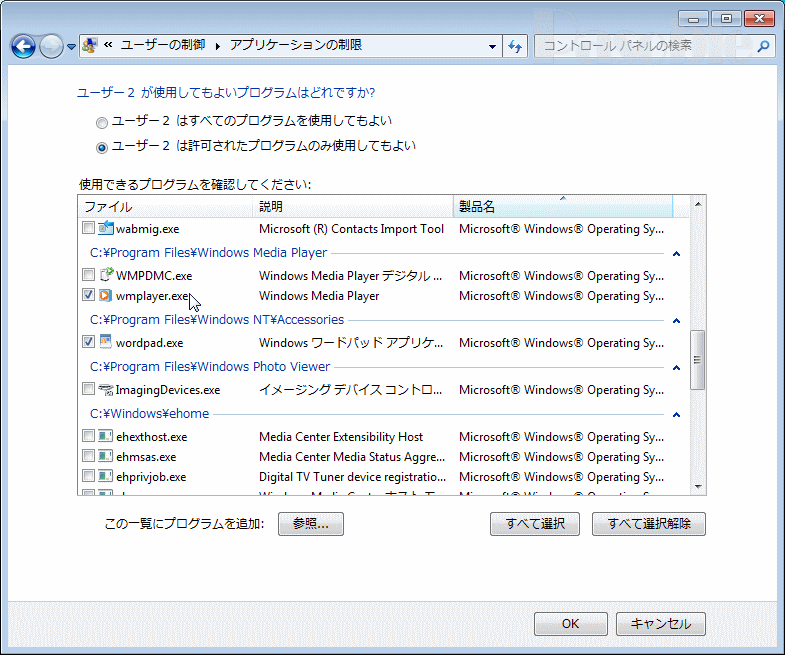
Task: Click group header C:¥Program Files¥Windows Media Player
Action: [208, 252]
